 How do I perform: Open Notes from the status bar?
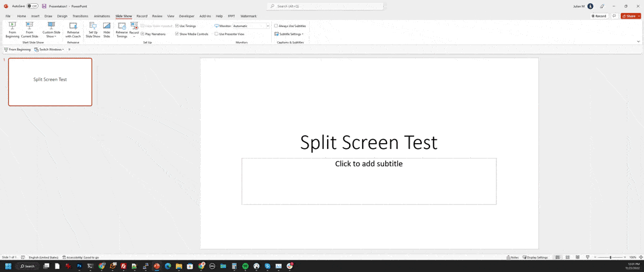point(513,257)
